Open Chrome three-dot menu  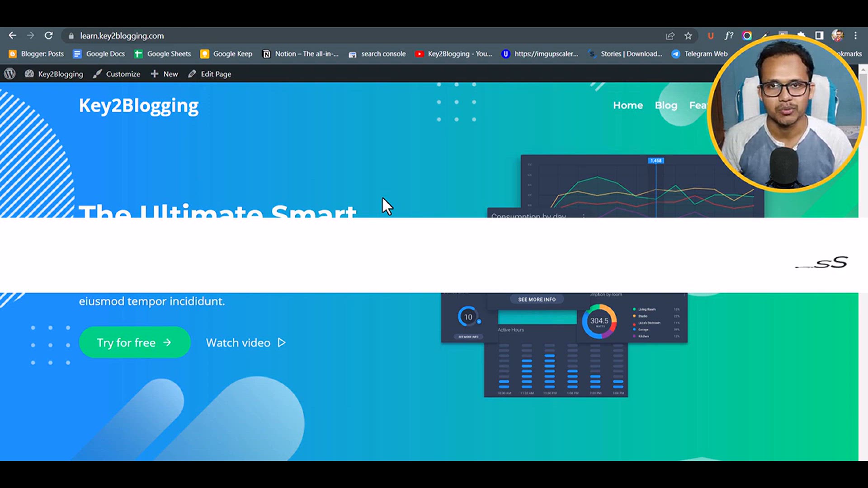(x=855, y=35)
